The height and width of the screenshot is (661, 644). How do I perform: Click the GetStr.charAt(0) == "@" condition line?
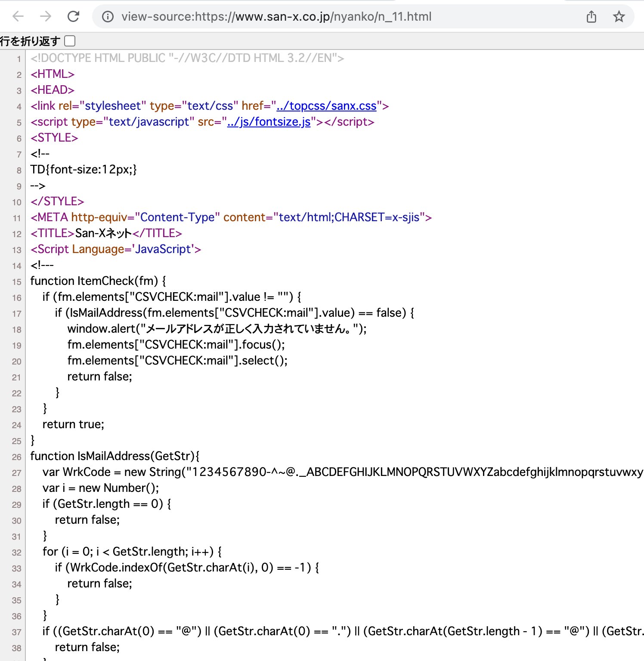pos(343,631)
